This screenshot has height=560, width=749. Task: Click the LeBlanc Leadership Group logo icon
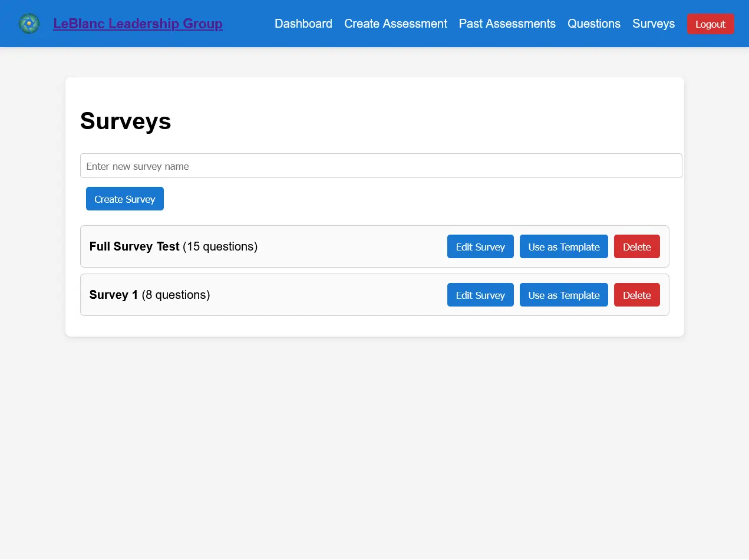[x=29, y=24]
